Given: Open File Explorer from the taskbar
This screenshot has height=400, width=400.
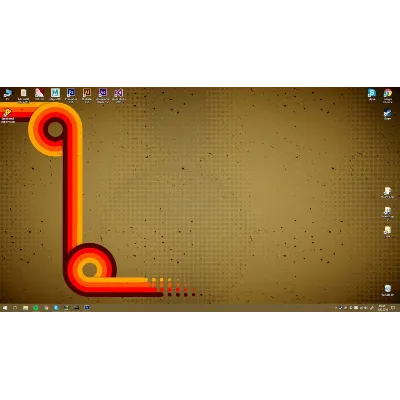Looking at the screenshot, I should click(x=25, y=308).
